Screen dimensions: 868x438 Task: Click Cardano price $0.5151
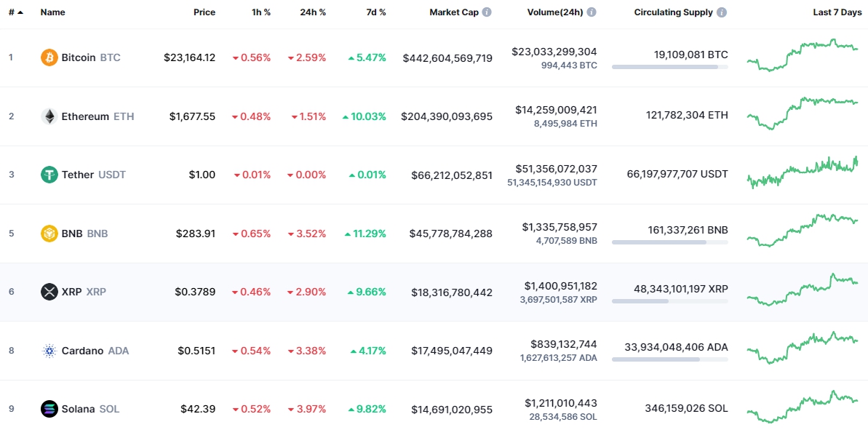click(196, 351)
